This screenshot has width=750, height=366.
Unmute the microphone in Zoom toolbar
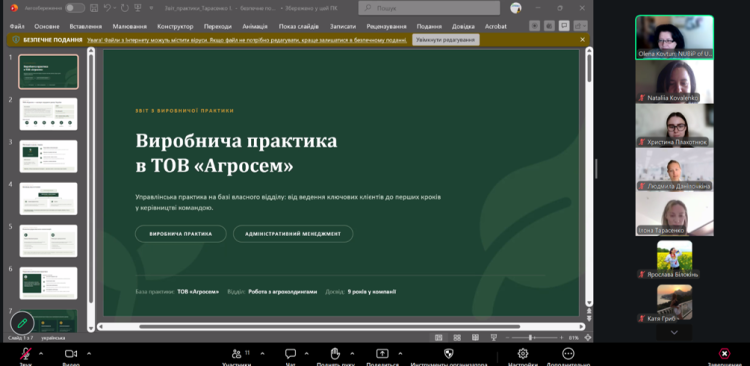pos(25,354)
